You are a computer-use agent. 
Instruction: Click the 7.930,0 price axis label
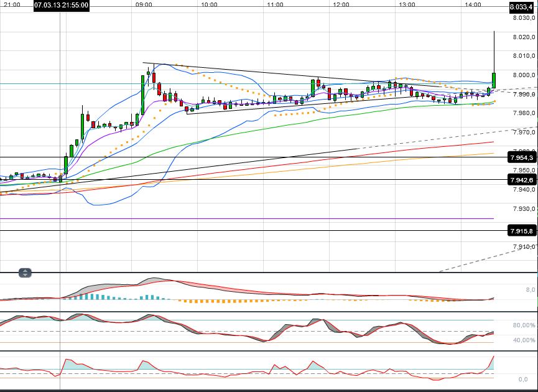524,208
